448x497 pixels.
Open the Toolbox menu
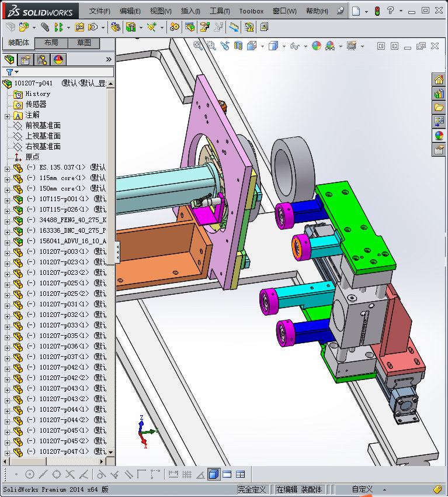[x=251, y=11]
